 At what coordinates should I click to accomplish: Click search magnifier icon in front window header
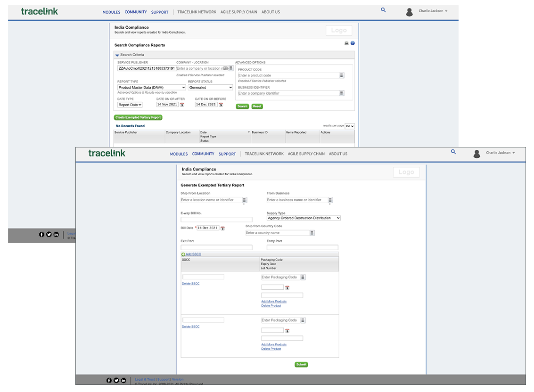[x=453, y=152]
